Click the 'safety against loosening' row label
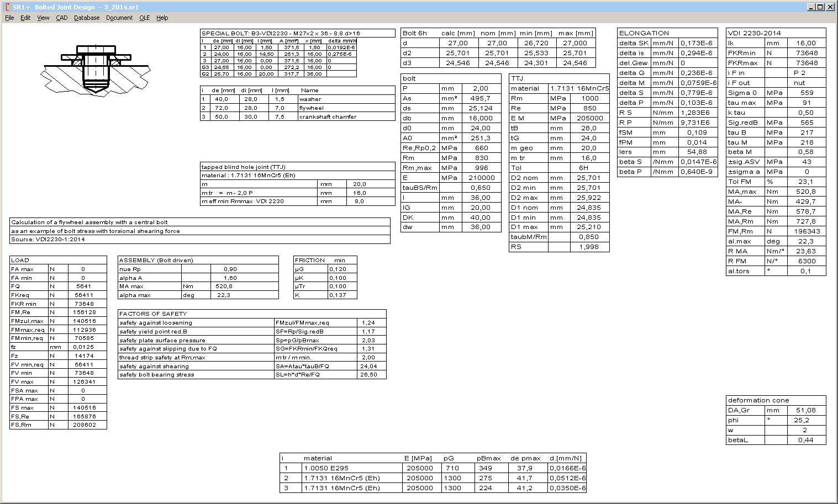838x504 pixels. (156, 323)
